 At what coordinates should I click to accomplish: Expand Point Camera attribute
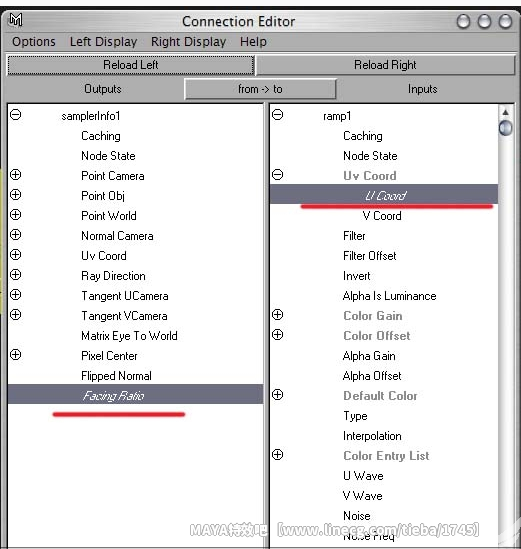pyautogui.click(x=15, y=175)
